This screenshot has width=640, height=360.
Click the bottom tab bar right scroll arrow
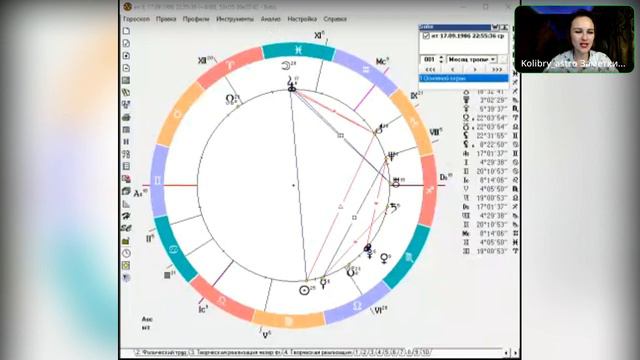[x=515, y=352]
